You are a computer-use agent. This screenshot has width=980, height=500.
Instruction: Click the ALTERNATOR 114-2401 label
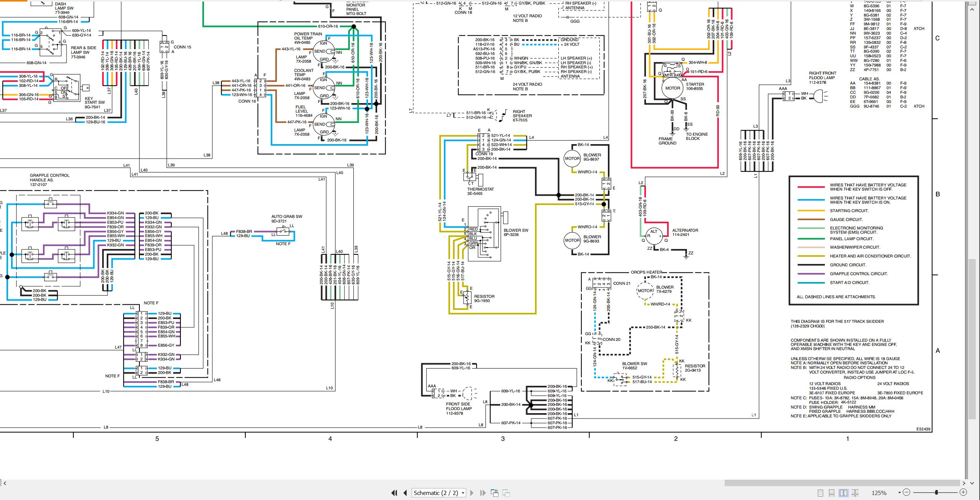(x=685, y=233)
